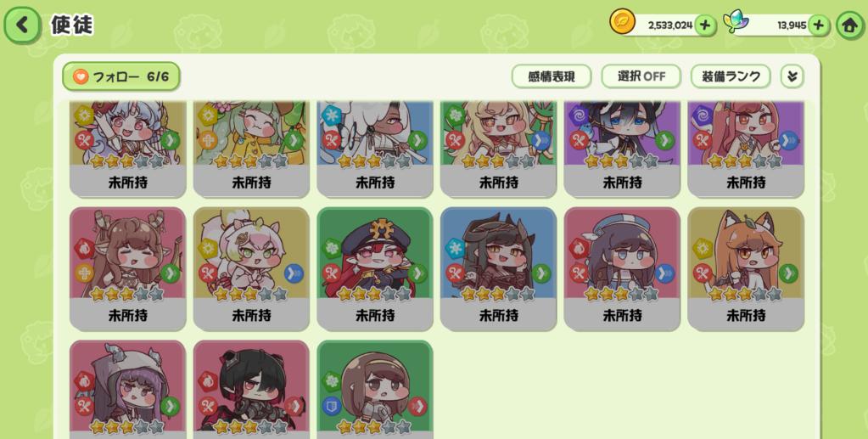The image size is (868, 439).
Task: Click the shield role icon on brown-haired character
Action: click(x=331, y=406)
